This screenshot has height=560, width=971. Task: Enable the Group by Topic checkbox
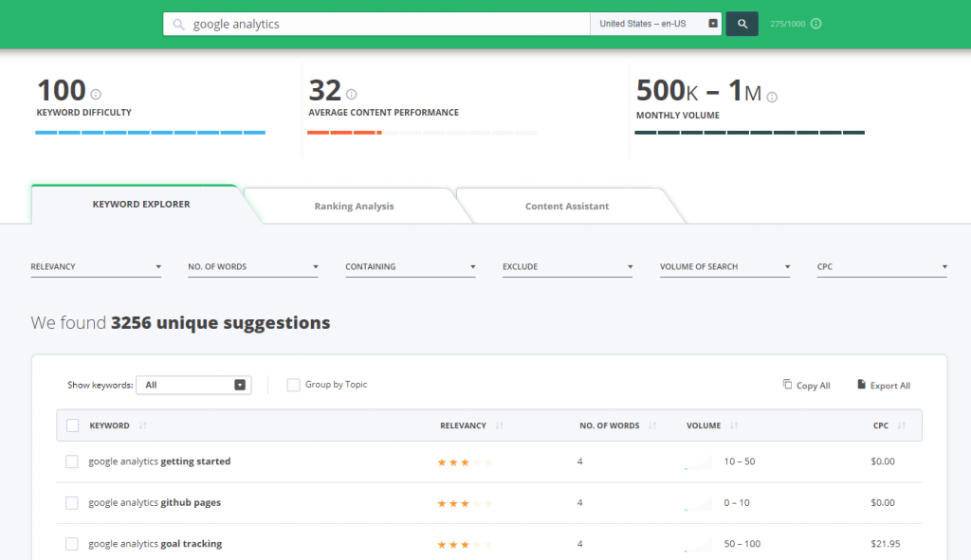click(293, 385)
